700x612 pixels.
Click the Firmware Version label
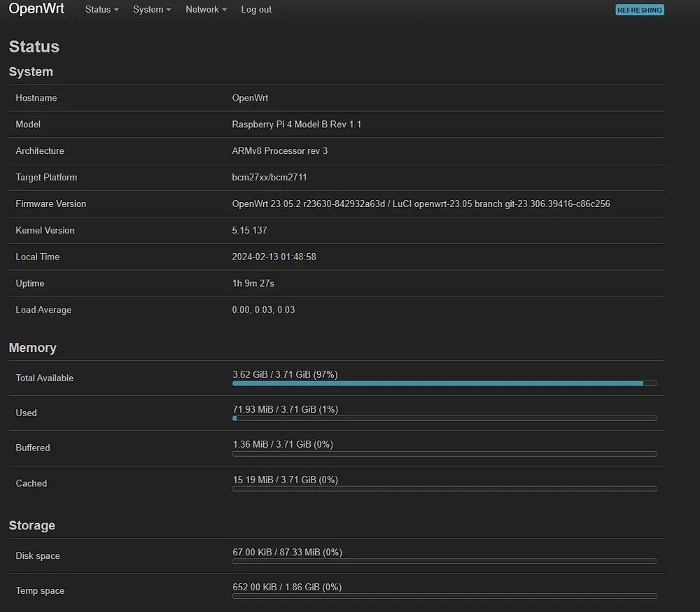[x=51, y=204]
